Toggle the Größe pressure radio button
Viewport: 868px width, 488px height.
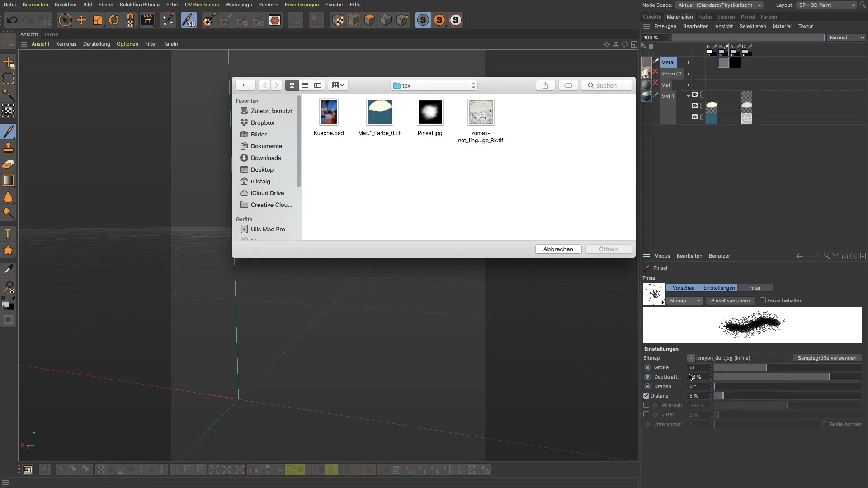coord(647,367)
